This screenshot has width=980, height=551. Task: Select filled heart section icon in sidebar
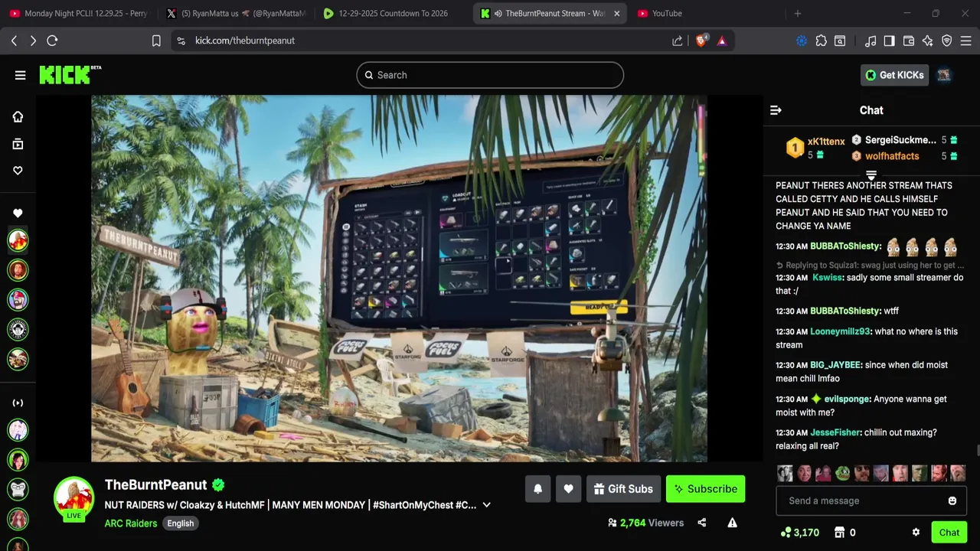[x=18, y=213]
